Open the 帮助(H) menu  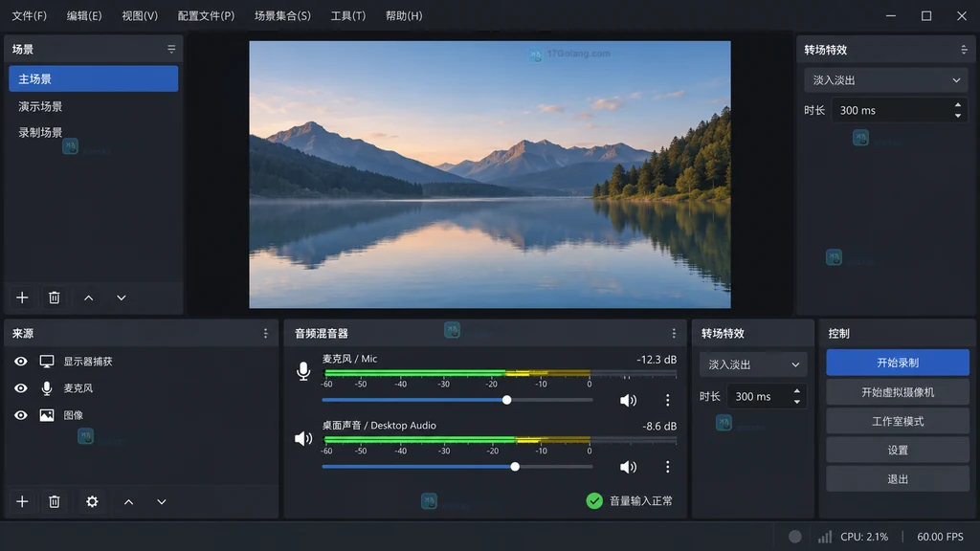[x=404, y=15]
